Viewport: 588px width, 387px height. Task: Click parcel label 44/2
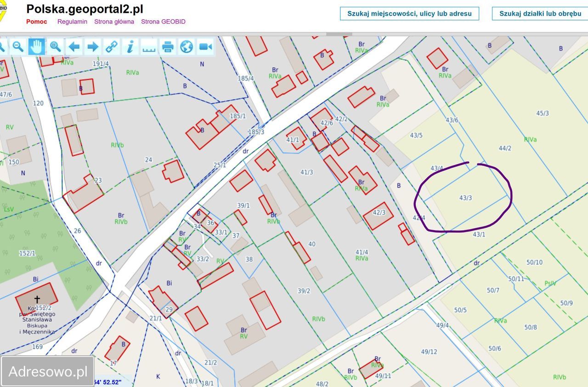(505, 148)
